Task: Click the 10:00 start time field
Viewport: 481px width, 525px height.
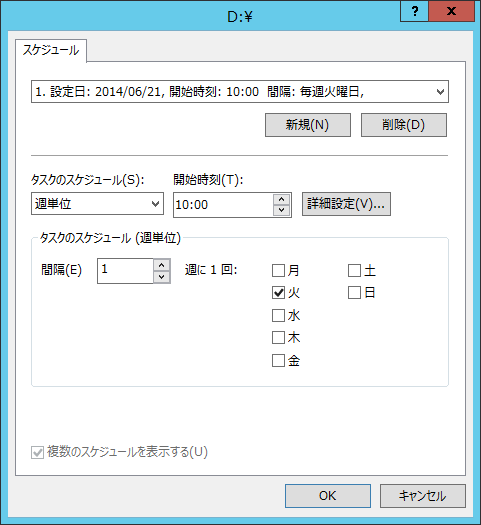Action: [x=224, y=205]
